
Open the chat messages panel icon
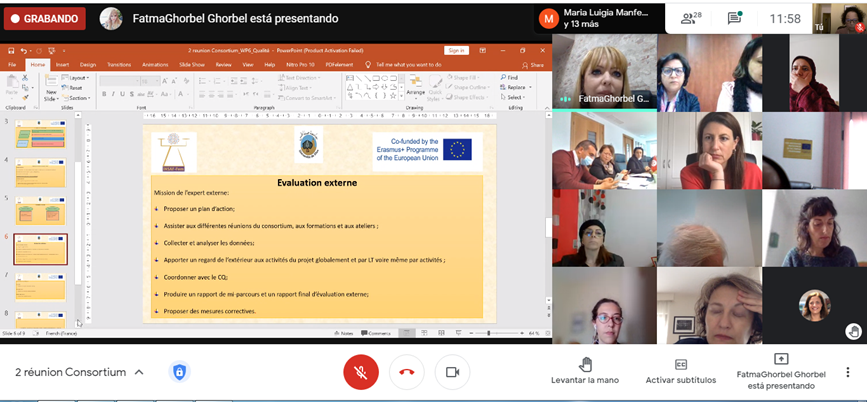coord(734,18)
